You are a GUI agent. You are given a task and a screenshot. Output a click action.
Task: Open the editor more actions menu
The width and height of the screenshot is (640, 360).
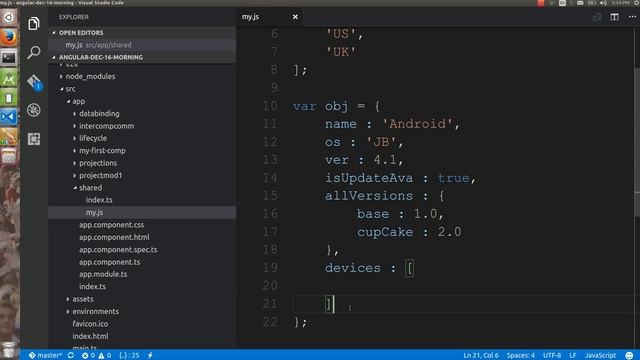632,17
